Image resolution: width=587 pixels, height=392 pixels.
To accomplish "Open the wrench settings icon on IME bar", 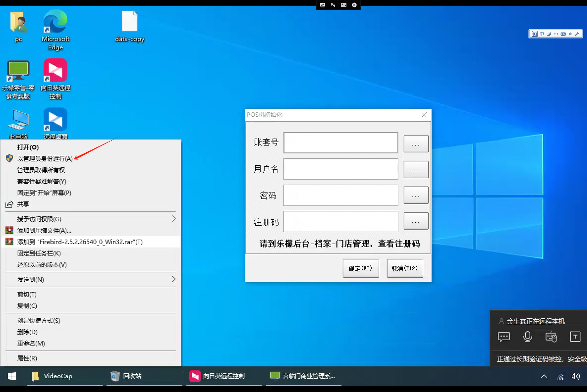I will tap(577, 34).
